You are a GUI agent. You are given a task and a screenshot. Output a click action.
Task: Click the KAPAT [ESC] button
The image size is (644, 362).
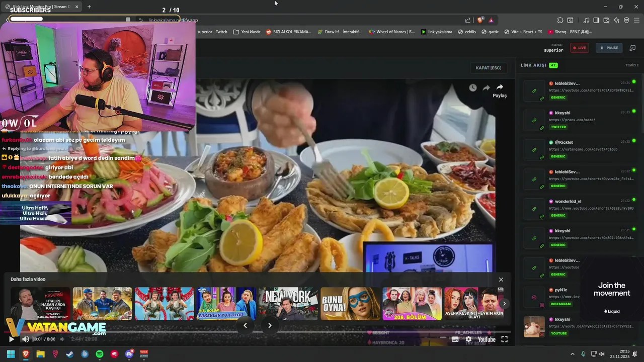pyautogui.click(x=489, y=68)
